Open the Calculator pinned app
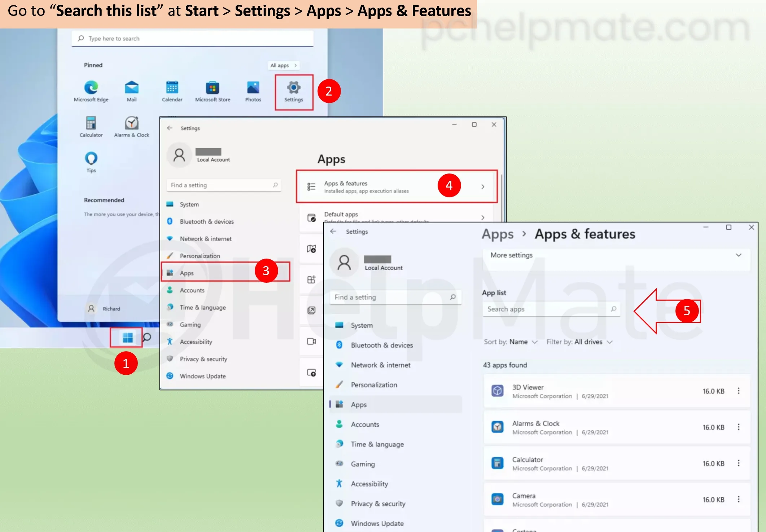This screenshot has height=532, width=766. click(x=91, y=127)
